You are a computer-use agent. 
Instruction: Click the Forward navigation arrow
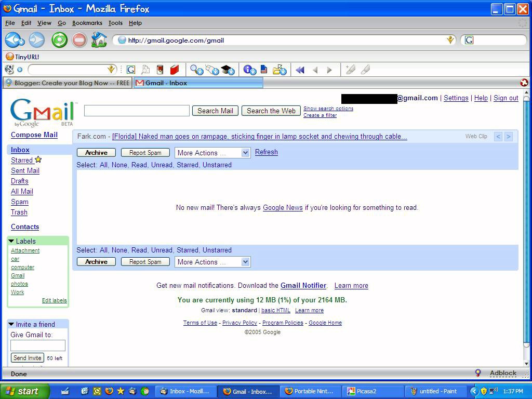click(x=37, y=40)
